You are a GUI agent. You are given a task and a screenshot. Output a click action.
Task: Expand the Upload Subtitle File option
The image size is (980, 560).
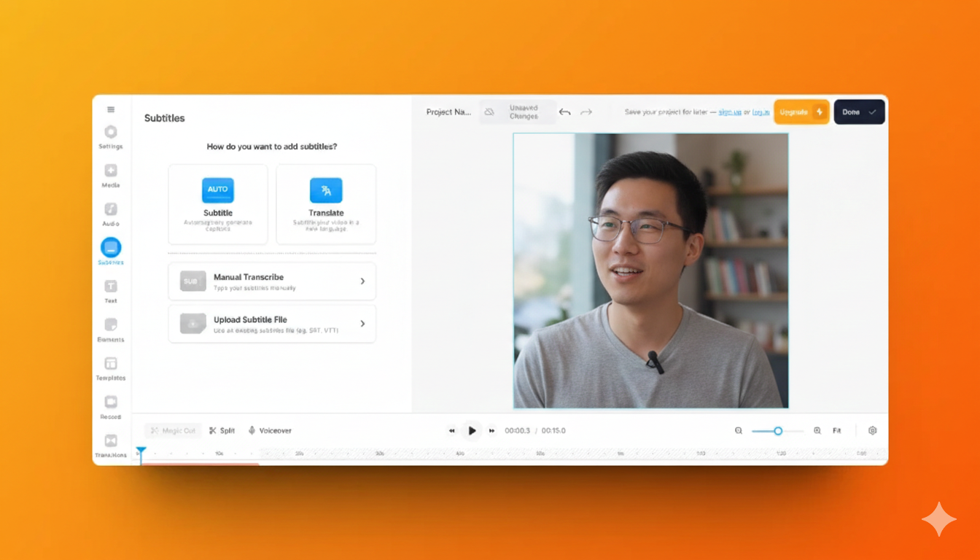pyautogui.click(x=272, y=324)
